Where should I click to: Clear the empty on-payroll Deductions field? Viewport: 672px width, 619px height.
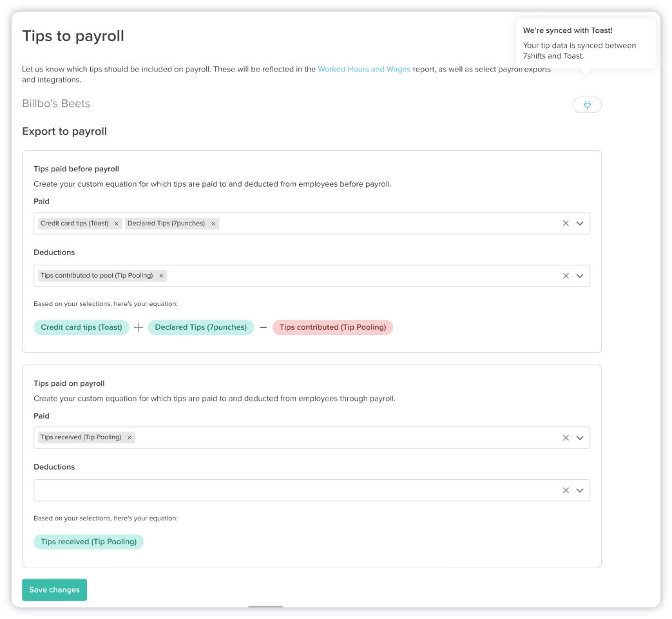point(566,490)
